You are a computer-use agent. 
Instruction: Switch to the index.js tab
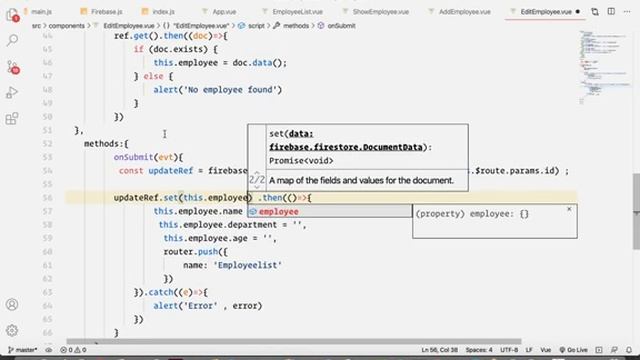[158, 12]
